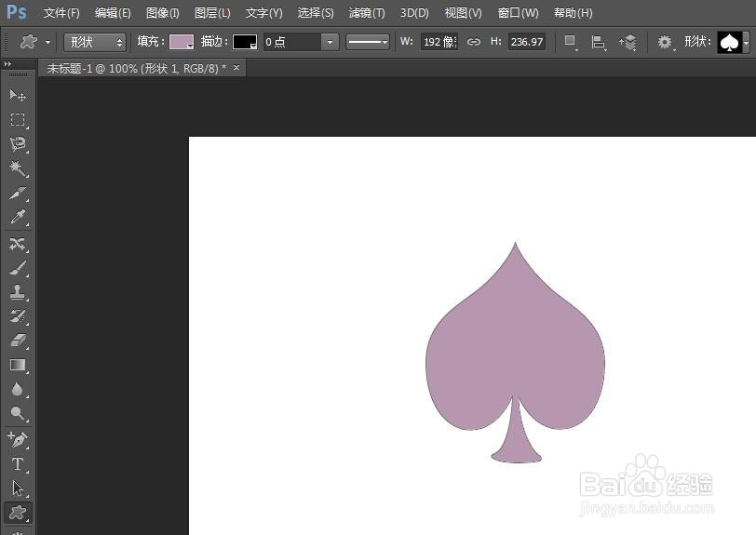Viewport: 756px width, 535px height.
Task: Open the 选择(S) menu
Action: point(316,13)
